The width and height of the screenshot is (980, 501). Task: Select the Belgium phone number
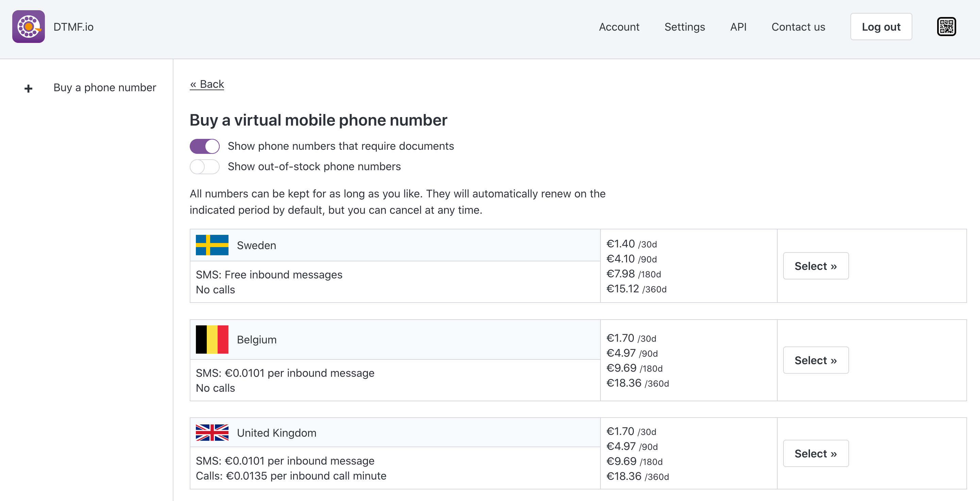pos(815,360)
